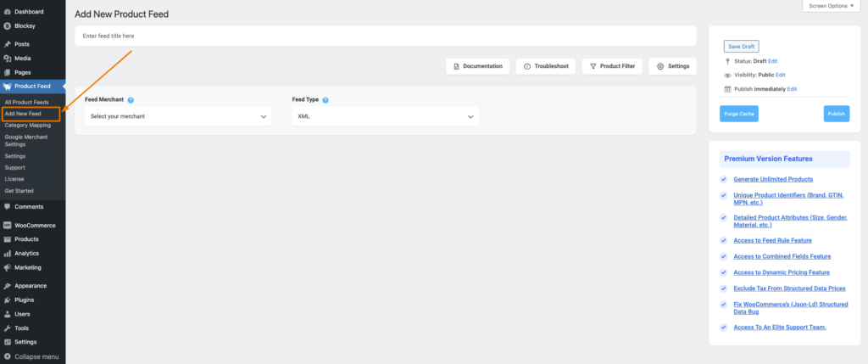Open Access to Dynamic Pricing Feature link
Image resolution: width=868 pixels, height=364 pixels.
coord(782,272)
